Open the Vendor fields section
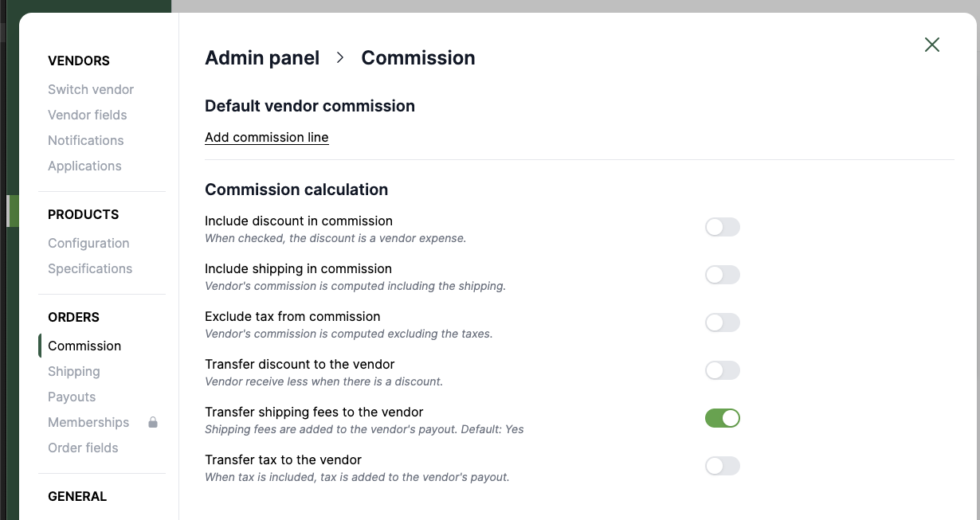The height and width of the screenshot is (520, 980). click(88, 115)
